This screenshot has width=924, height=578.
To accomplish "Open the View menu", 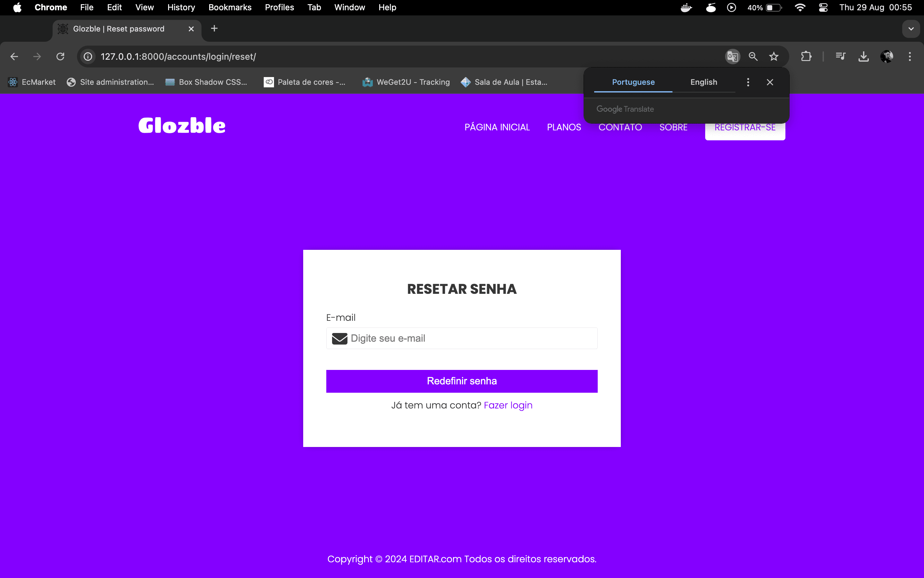I will point(144,8).
